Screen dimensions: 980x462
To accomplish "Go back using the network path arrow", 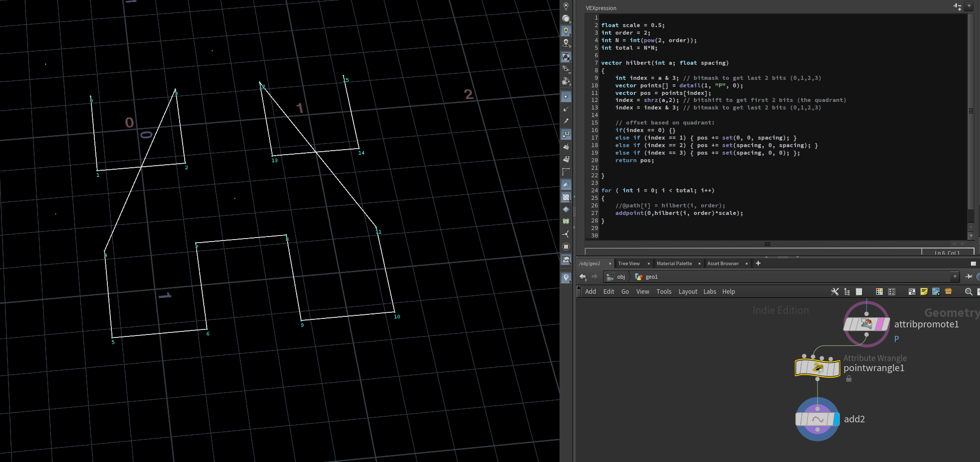I will pos(583,277).
